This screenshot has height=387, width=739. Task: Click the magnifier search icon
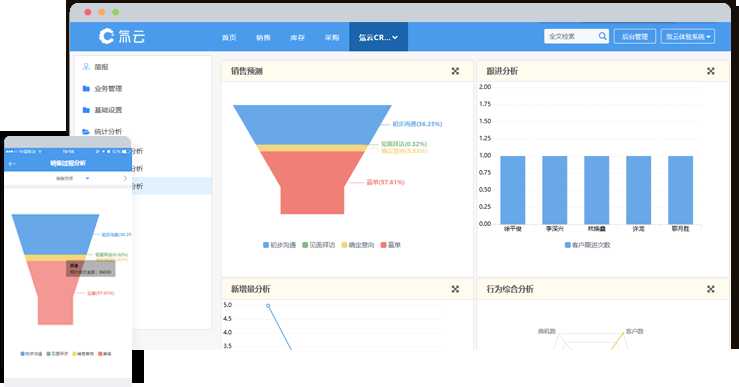602,36
